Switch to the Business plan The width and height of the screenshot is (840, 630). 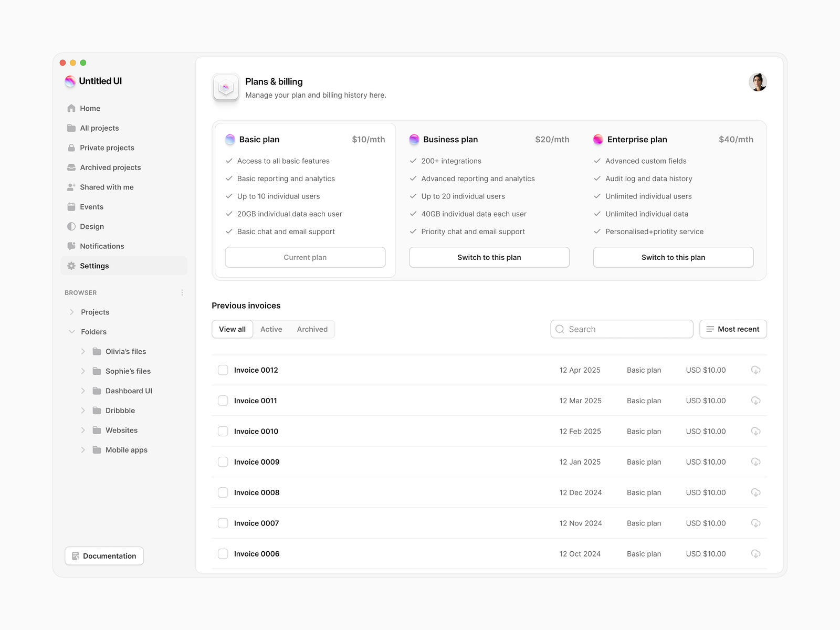coord(489,257)
